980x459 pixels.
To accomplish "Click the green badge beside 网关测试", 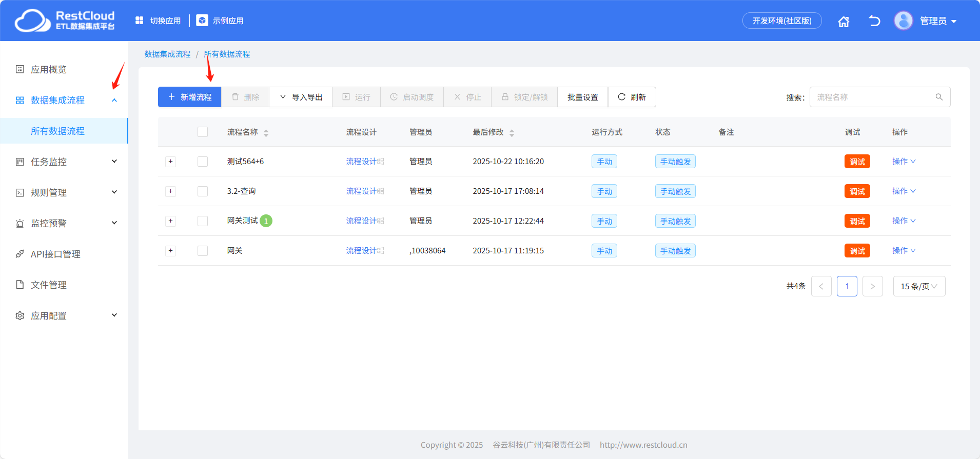I will (x=266, y=221).
